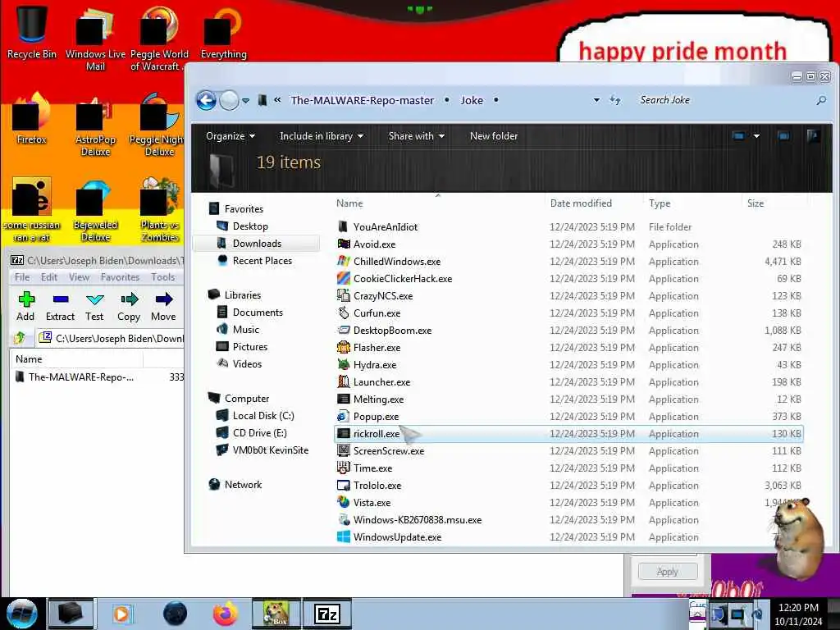Select Melting.exe file name
The image size is (840, 630).
[x=378, y=399]
